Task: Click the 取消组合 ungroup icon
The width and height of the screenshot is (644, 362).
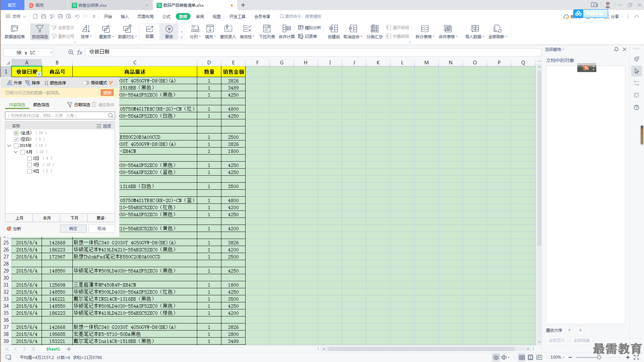Action: 353,32
